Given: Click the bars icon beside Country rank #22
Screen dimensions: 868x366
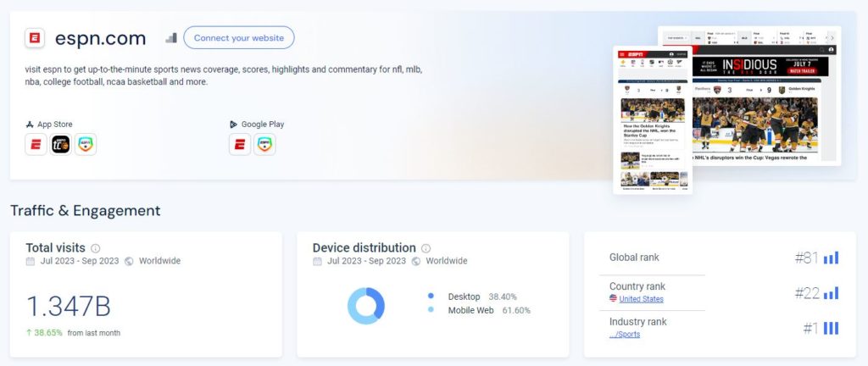Looking at the screenshot, I should click(831, 293).
